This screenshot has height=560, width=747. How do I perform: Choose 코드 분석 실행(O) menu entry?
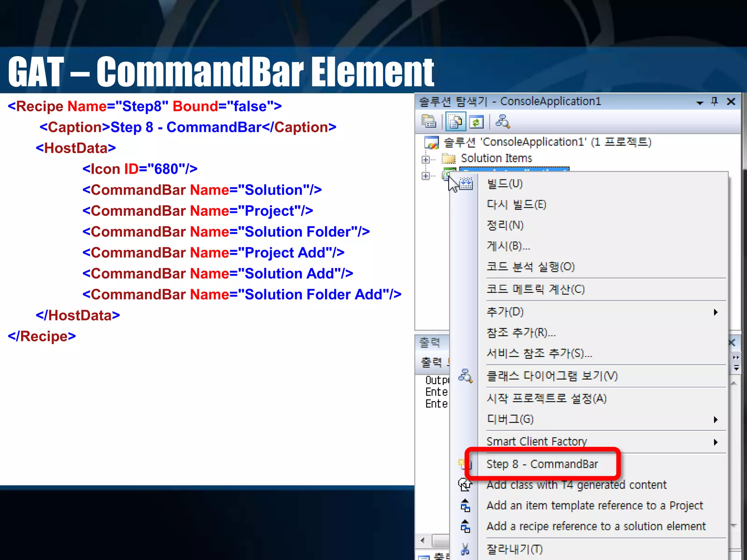(531, 267)
